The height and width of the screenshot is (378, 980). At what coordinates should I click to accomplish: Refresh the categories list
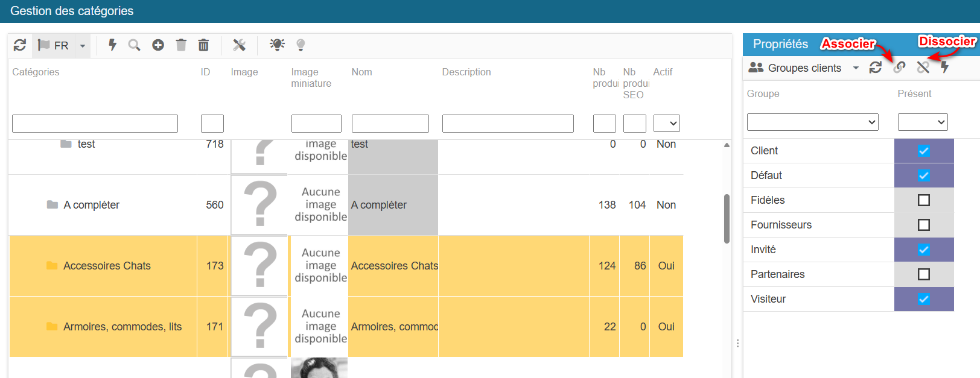pos(20,45)
